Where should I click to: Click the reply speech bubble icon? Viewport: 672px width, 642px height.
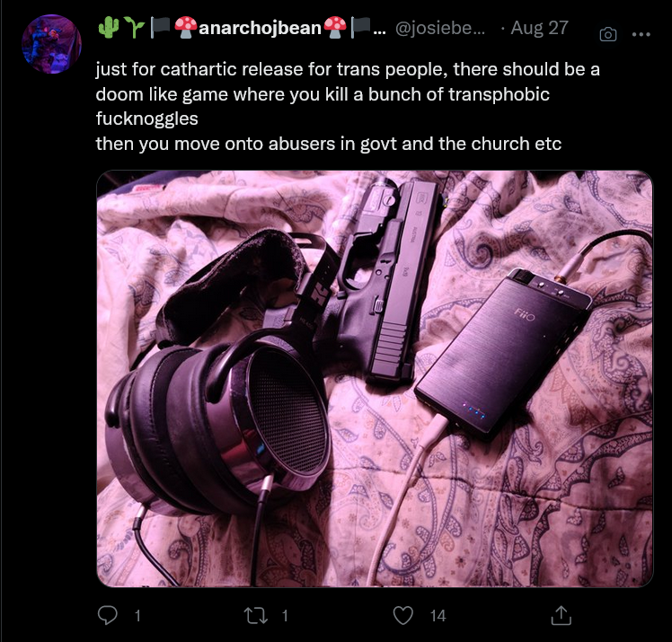point(107,615)
